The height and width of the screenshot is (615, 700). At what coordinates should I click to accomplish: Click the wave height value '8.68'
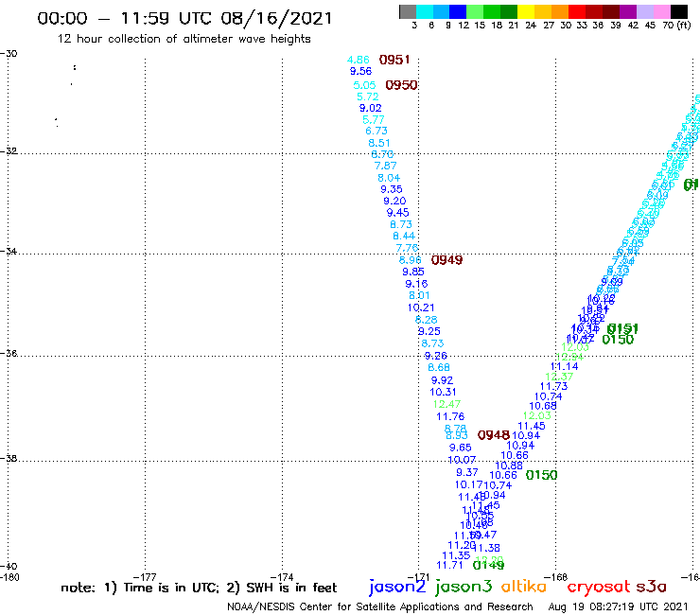pos(439,367)
